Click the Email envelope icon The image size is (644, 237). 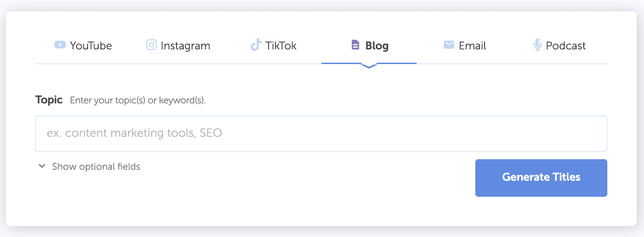(x=449, y=45)
